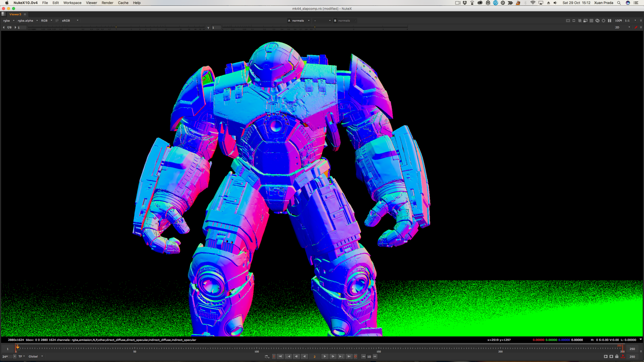Toggle zebra stripes overlay icon
Screen dimensions: 644x362
click(x=580, y=21)
